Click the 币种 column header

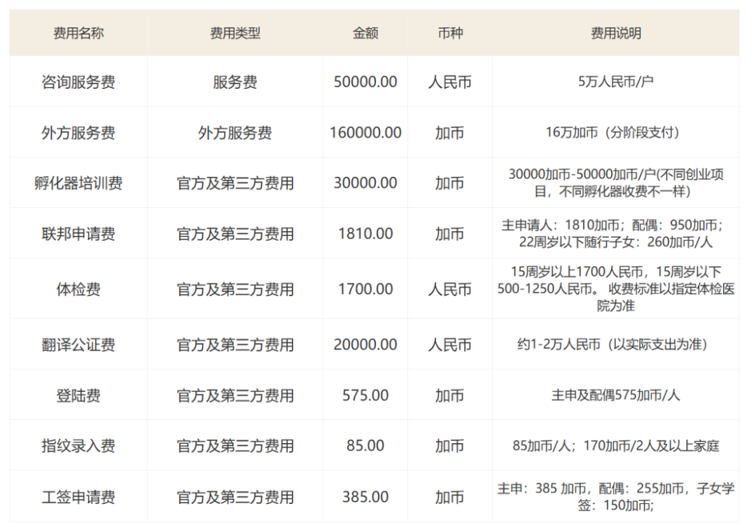click(x=450, y=33)
